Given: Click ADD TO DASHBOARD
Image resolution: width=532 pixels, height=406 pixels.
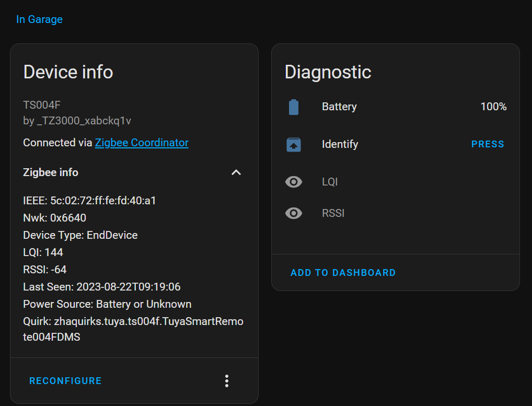Looking at the screenshot, I should pos(343,273).
